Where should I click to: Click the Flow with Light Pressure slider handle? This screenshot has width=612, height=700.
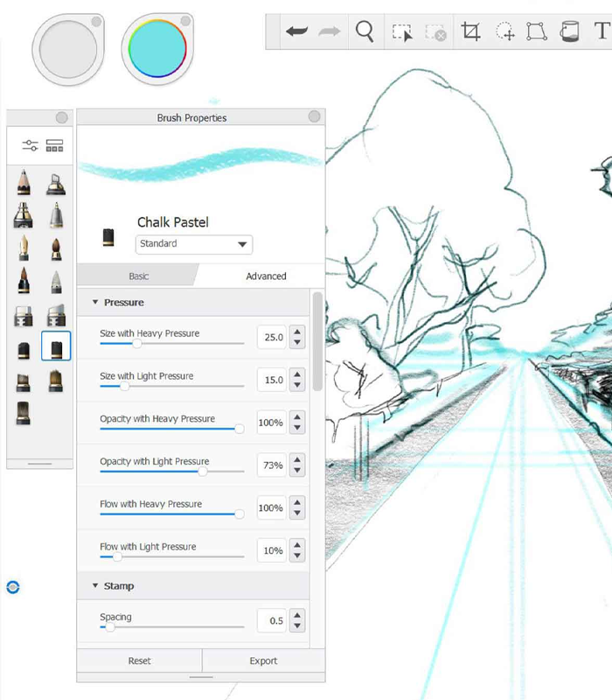117,556
